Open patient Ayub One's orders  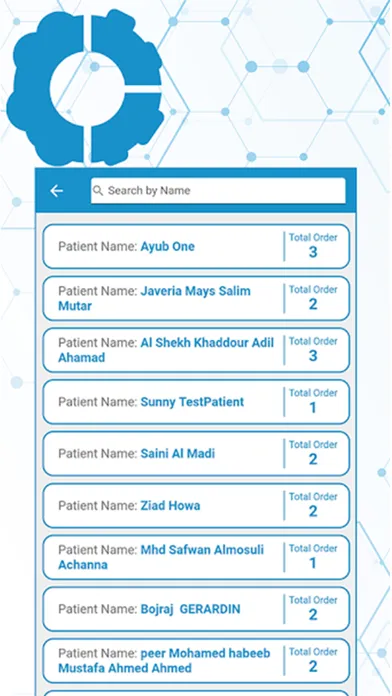pyautogui.click(x=196, y=246)
